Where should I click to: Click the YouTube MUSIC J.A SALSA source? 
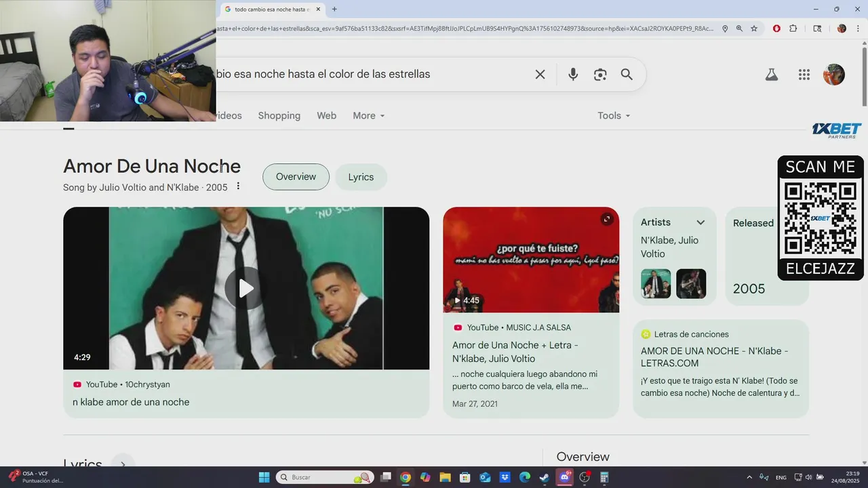(512, 327)
